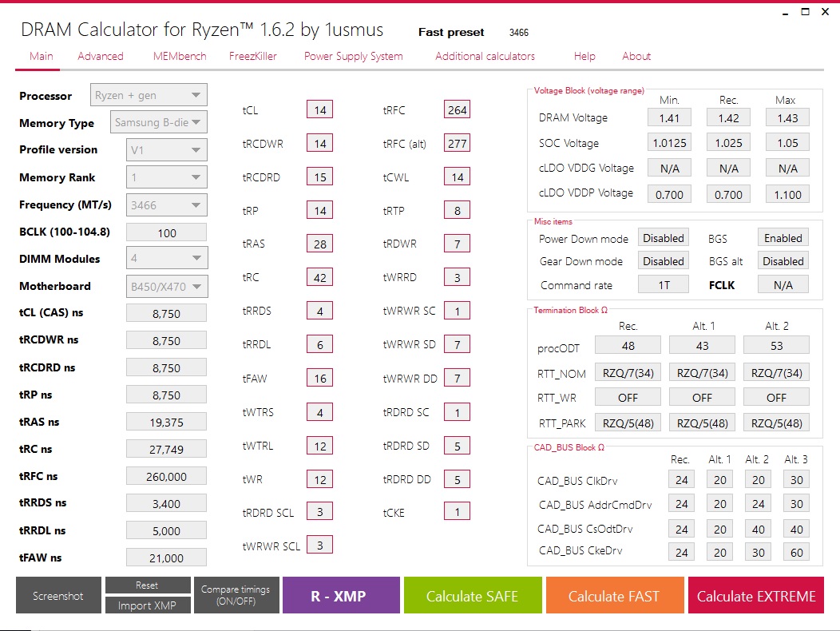840x631 pixels.
Task: Click the Import XMP button
Action: tap(148, 605)
